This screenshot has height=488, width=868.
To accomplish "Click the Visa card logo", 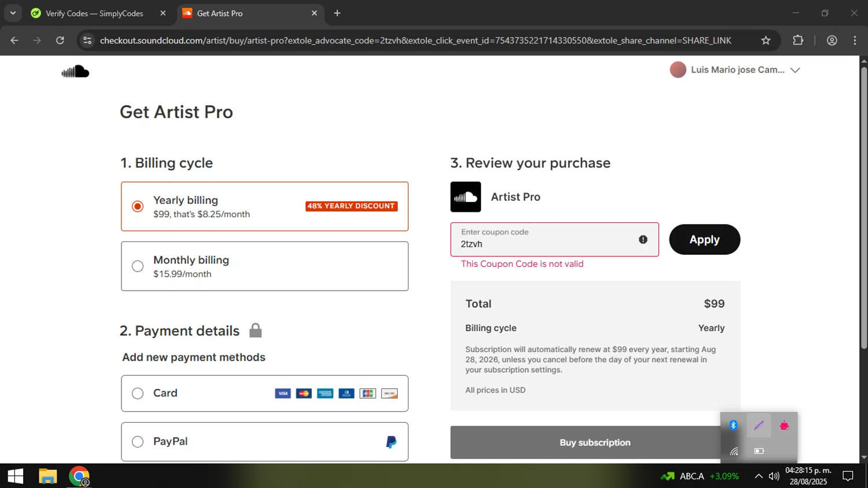I will (x=283, y=394).
